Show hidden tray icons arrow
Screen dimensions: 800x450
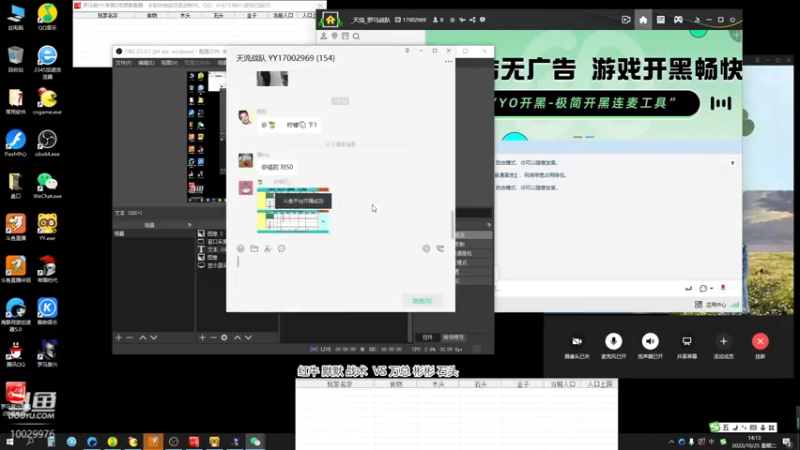tap(671, 442)
